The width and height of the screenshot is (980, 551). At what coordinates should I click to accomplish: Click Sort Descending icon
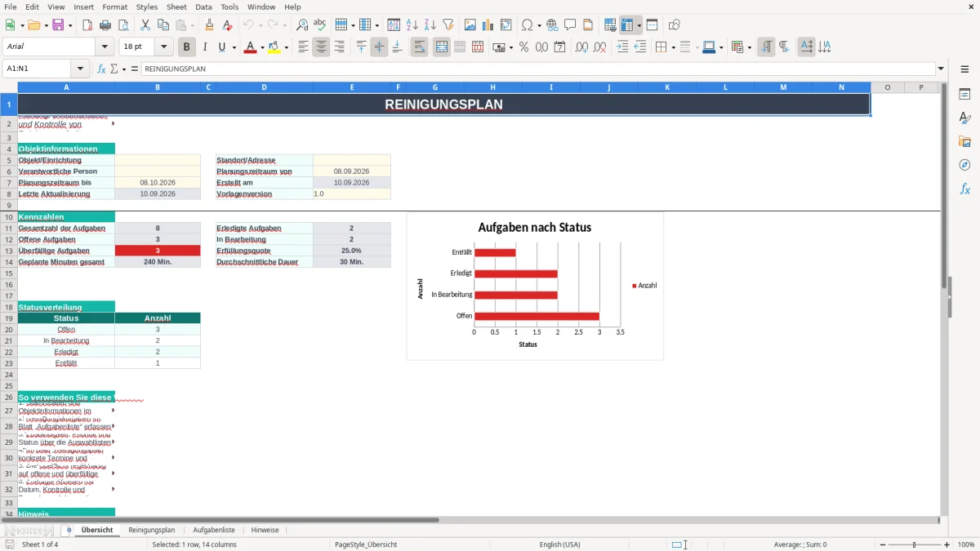[430, 25]
